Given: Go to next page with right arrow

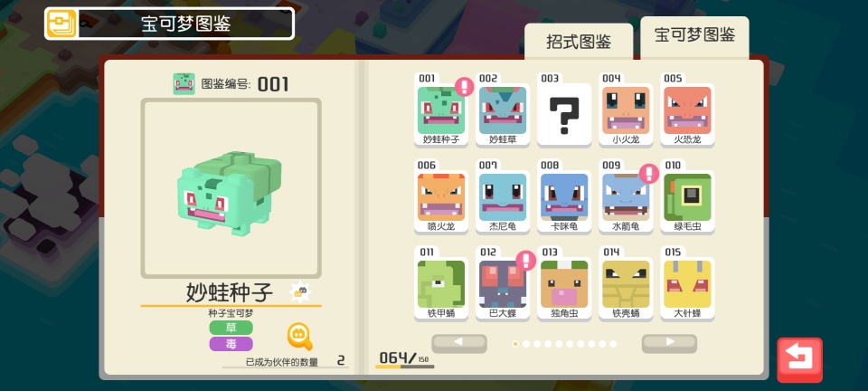Looking at the screenshot, I should tap(669, 343).
